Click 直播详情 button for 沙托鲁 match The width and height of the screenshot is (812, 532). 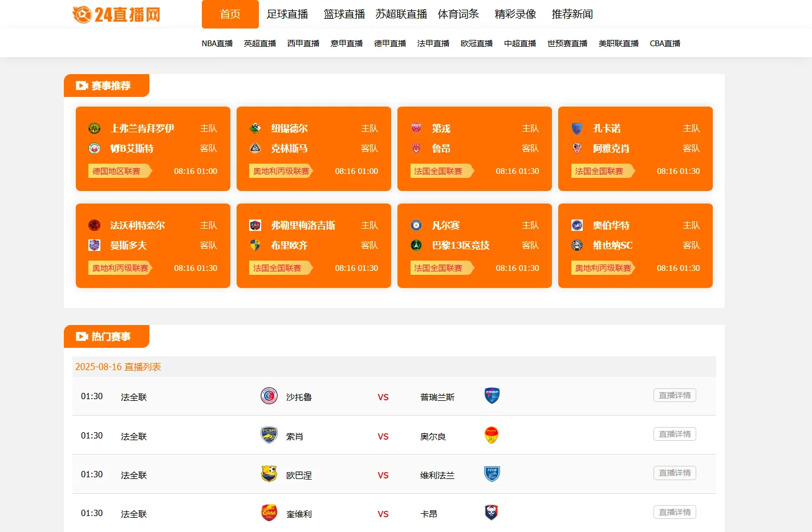pos(675,395)
